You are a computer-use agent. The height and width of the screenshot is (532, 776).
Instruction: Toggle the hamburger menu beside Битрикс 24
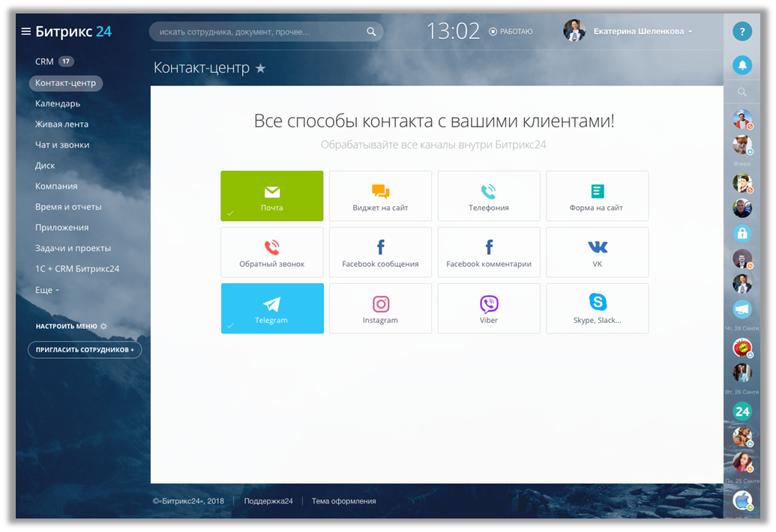pos(26,31)
